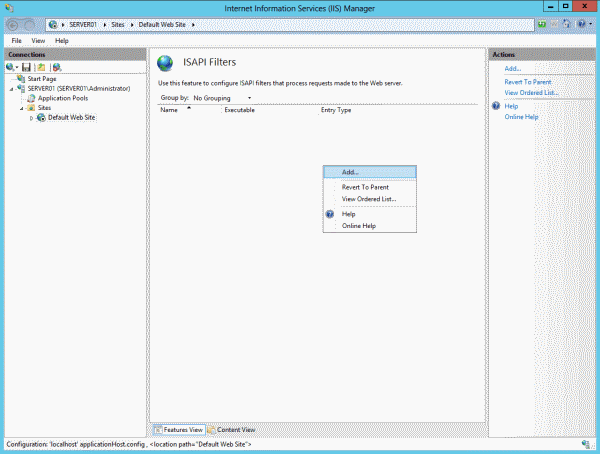Click SERVER01 in the address breadcrumb
Screen dimensions: 600x454
click(83, 25)
